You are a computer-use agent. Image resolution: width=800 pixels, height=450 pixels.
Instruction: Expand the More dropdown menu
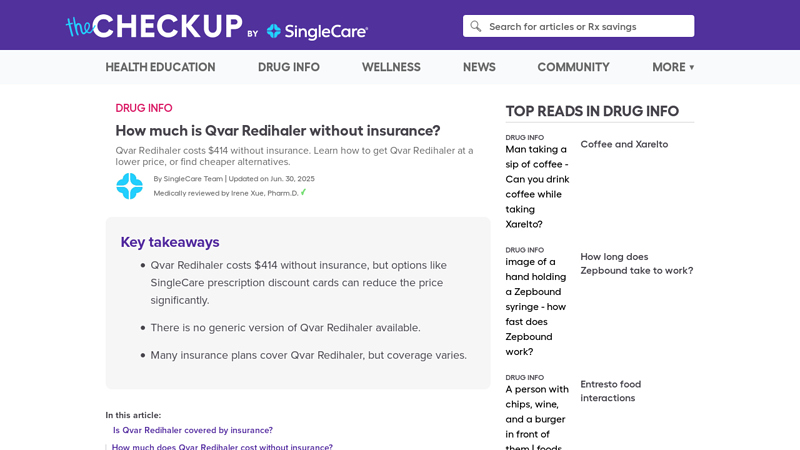[673, 67]
